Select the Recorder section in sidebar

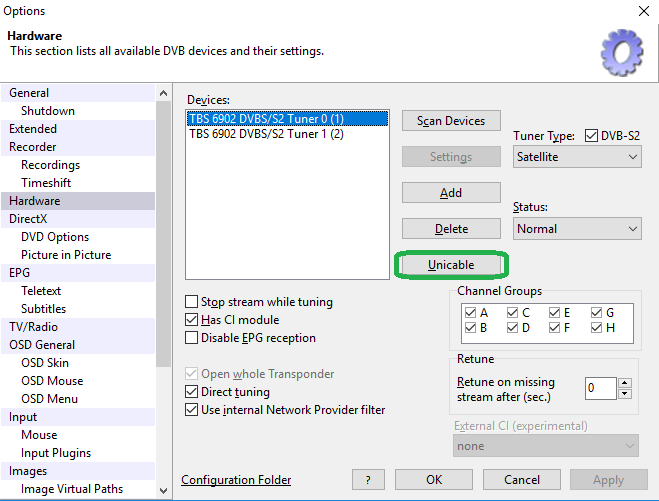pos(33,147)
